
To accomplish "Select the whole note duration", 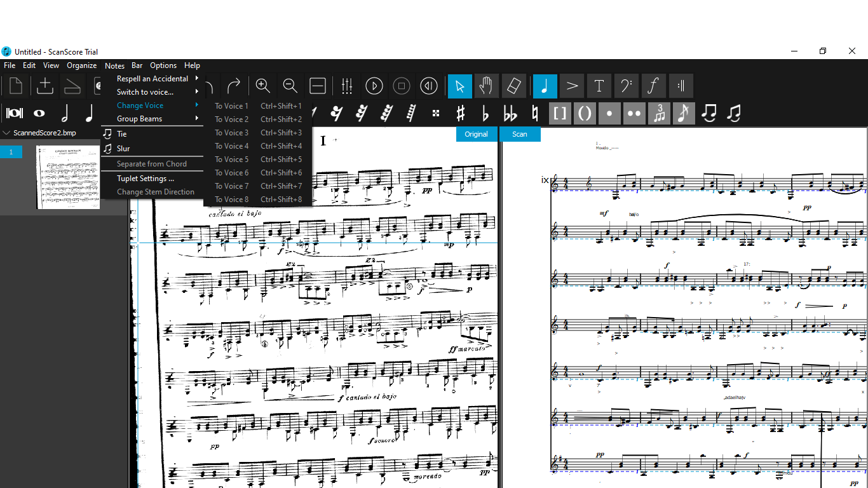I will [x=39, y=114].
